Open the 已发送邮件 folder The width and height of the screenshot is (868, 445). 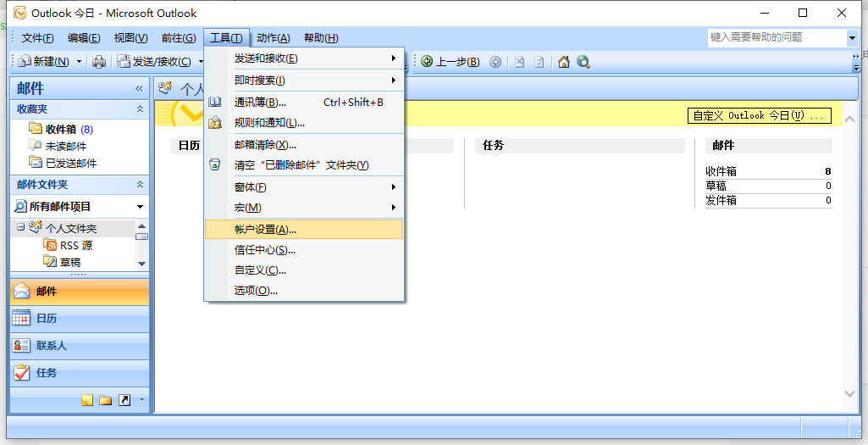coord(63,163)
